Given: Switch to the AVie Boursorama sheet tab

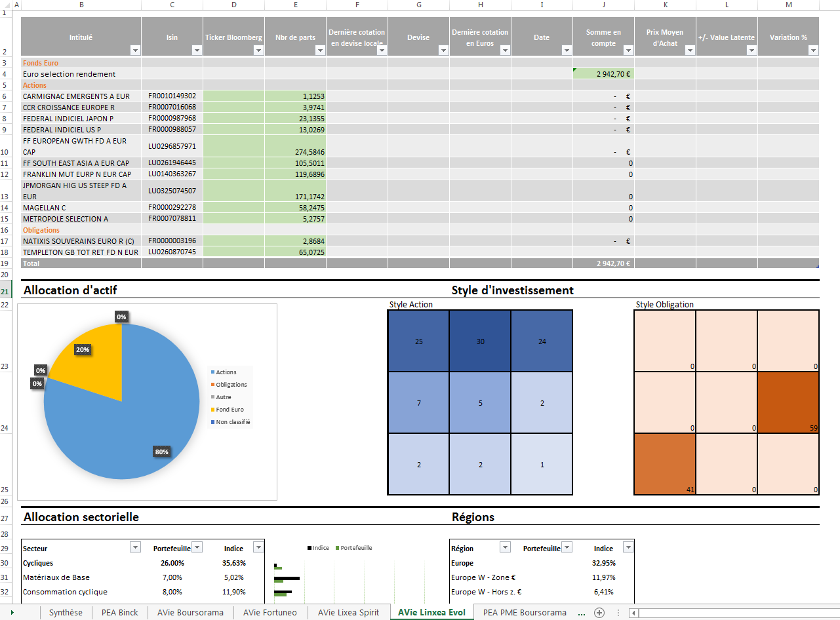Looking at the screenshot, I should pos(190,613).
